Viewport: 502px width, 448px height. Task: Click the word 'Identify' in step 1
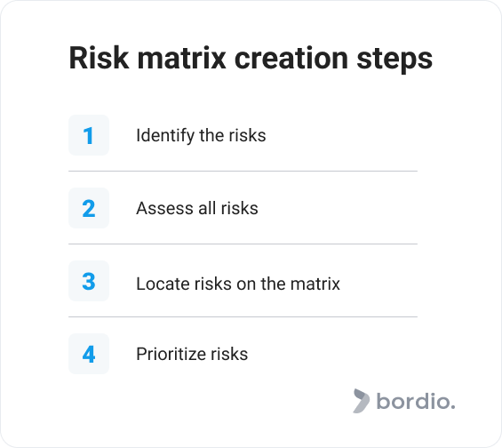click(x=165, y=135)
